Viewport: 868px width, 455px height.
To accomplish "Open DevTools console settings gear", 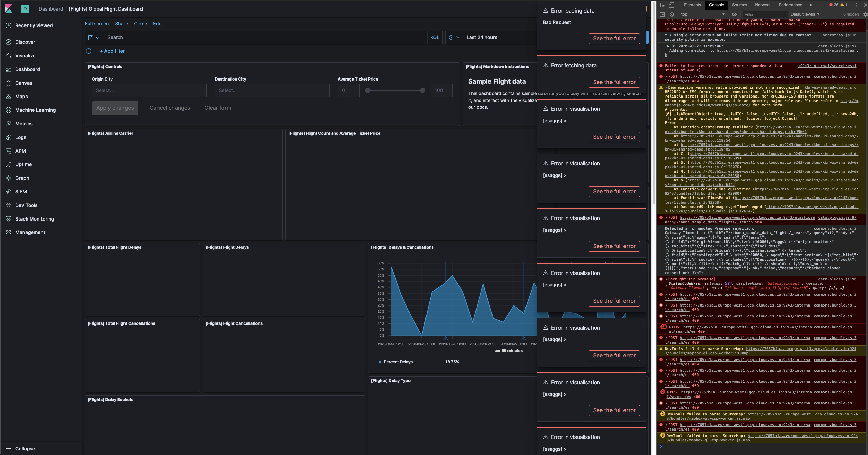I will pos(865,14).
